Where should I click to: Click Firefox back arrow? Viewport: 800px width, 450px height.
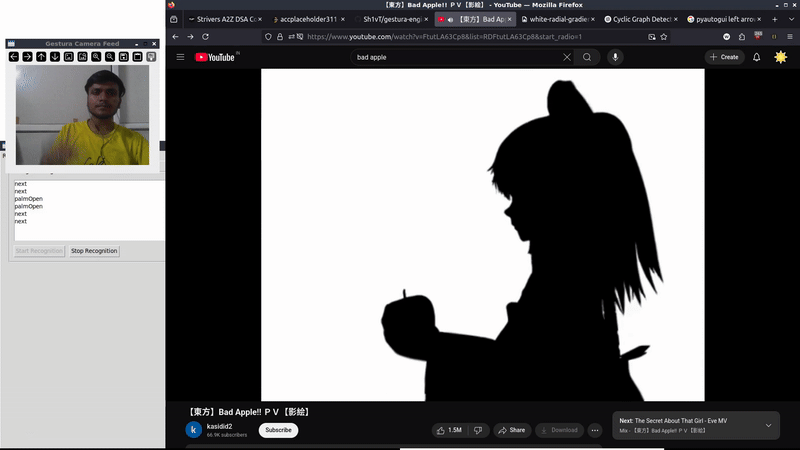pyautogui.click(x=176, y=37)
